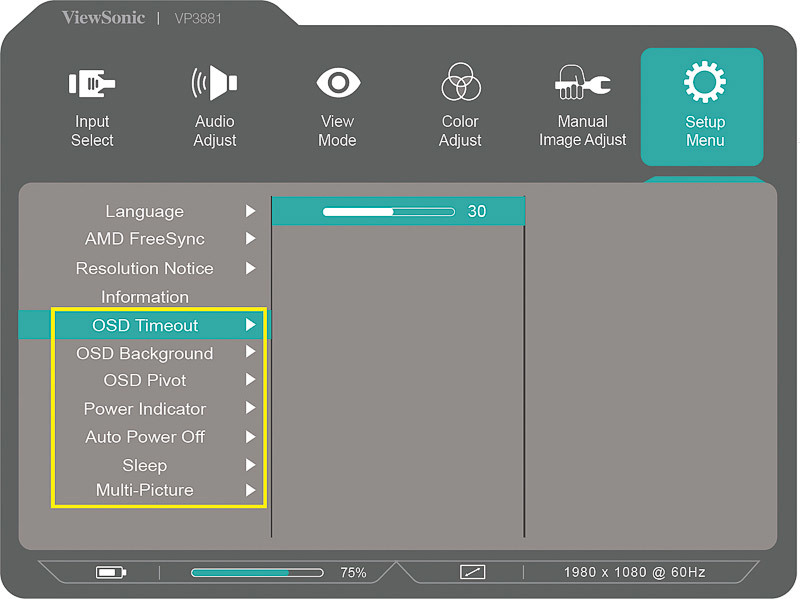800x599 pixels.
Task: Click the Setup Menu gear icon
Action: tap(705, 82)
